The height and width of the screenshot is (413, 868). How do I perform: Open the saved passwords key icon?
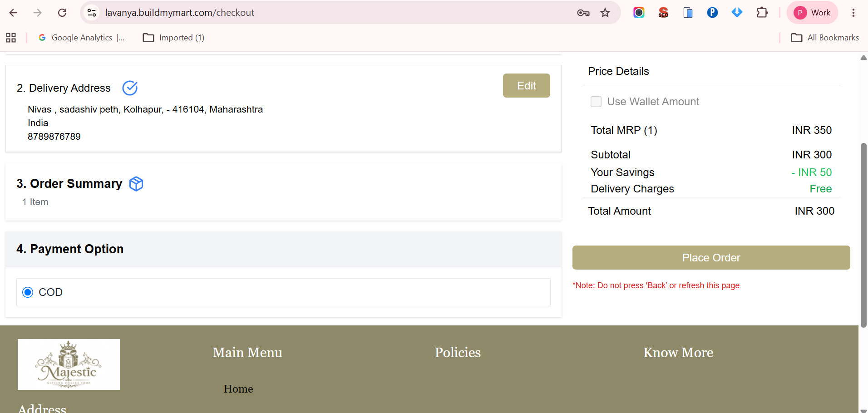coord(583,13)
